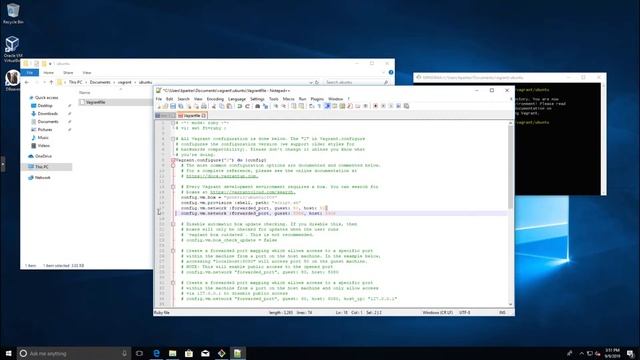Follow the vagrantcloud.com/search link in editor
This screenshot has width=640, height=360.
click(x=252, y=192)
